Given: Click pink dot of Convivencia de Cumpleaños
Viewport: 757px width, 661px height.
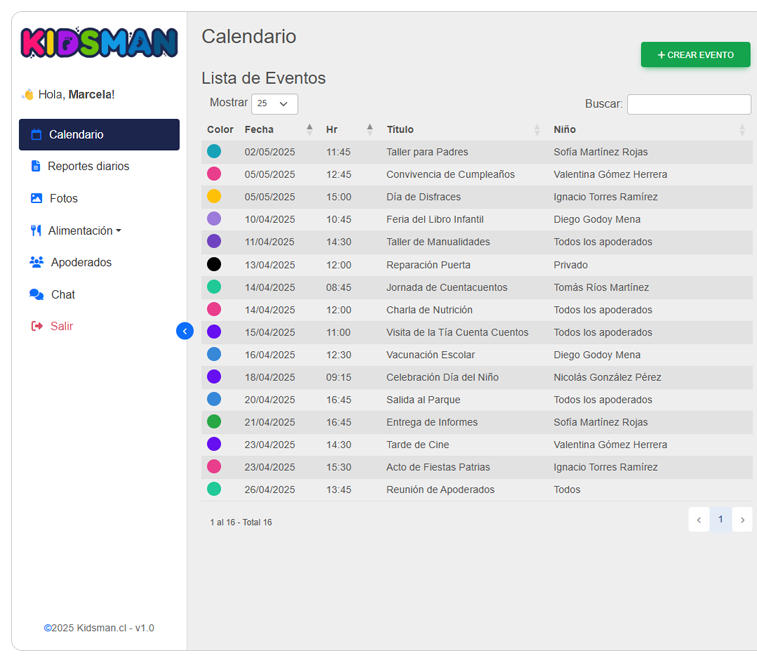Looking at the screenshot, I should click(x=214, y=173).
